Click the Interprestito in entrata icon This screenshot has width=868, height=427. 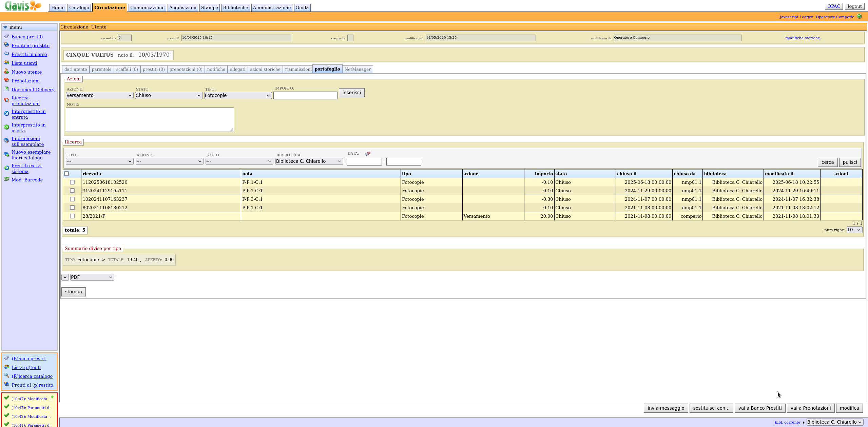(6, 114)
